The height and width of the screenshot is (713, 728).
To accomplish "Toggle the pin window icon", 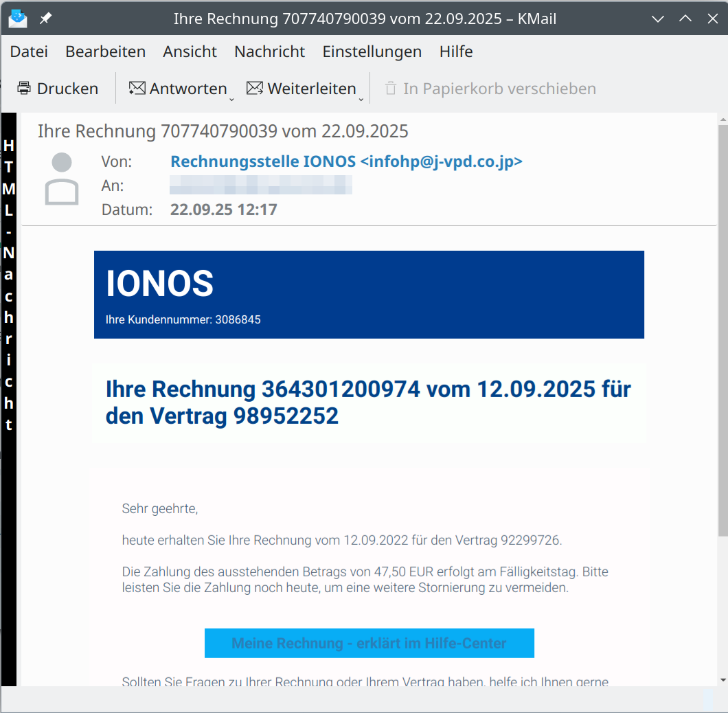I will [45, 19].
